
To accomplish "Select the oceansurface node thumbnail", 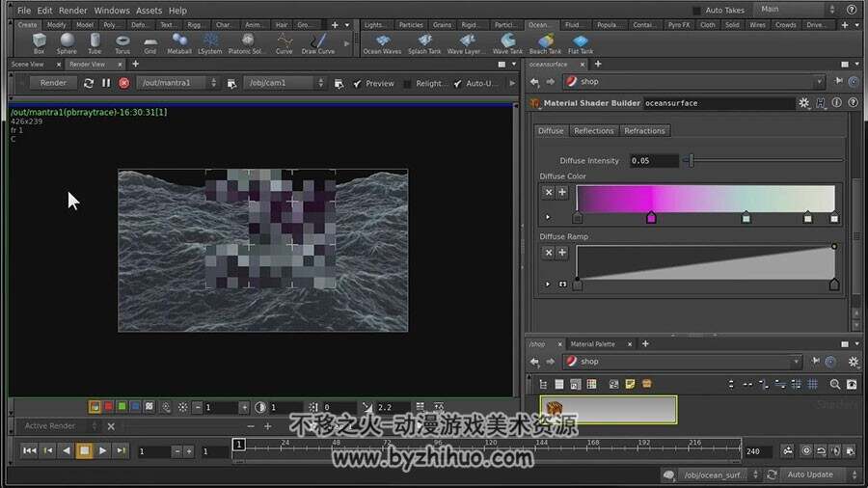I will coord(608,410).
